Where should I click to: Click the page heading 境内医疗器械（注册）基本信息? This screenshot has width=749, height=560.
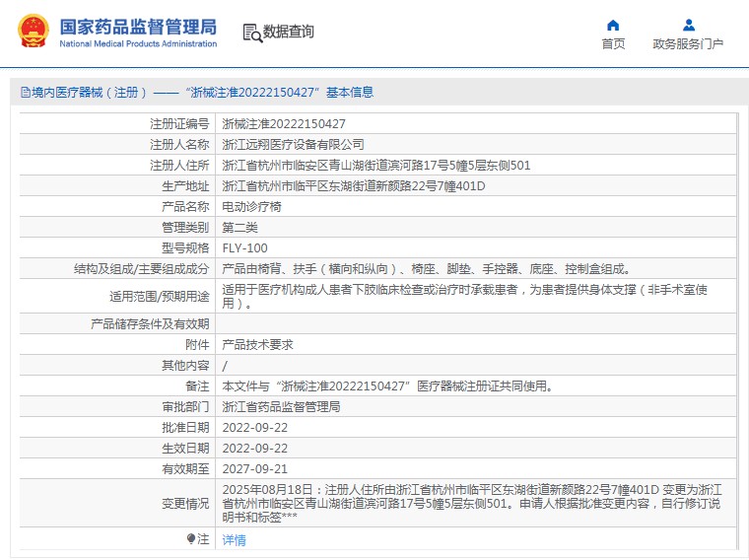tap(197, 93)
